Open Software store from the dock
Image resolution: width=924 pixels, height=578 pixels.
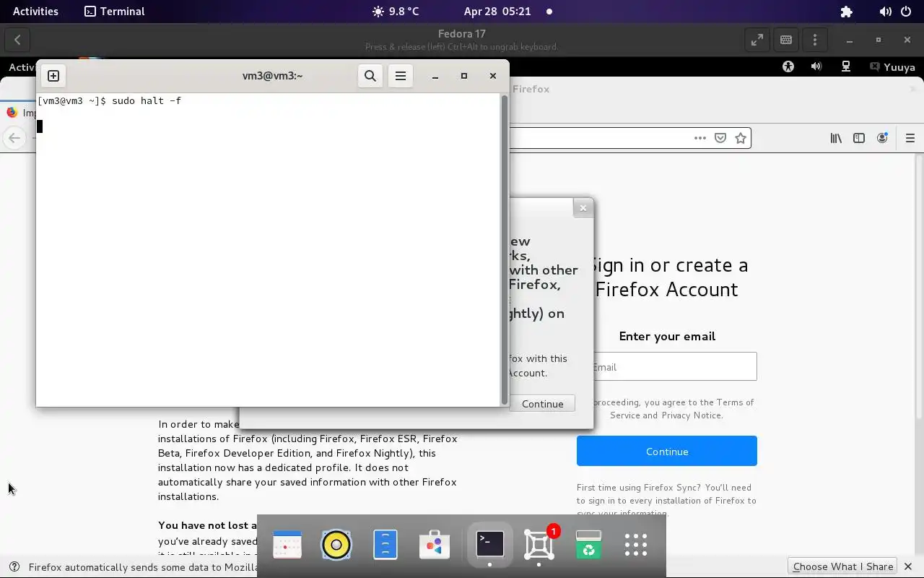pos(435,545)
